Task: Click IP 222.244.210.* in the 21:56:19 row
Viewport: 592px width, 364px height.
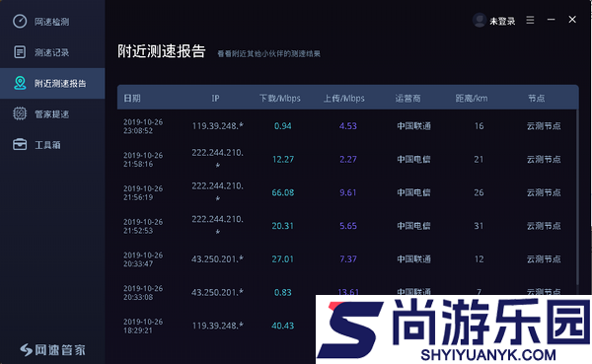Action: point(217,191)
